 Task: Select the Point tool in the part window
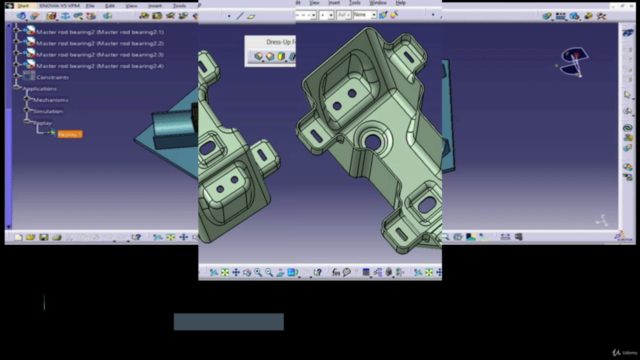(x=229, y=16)
